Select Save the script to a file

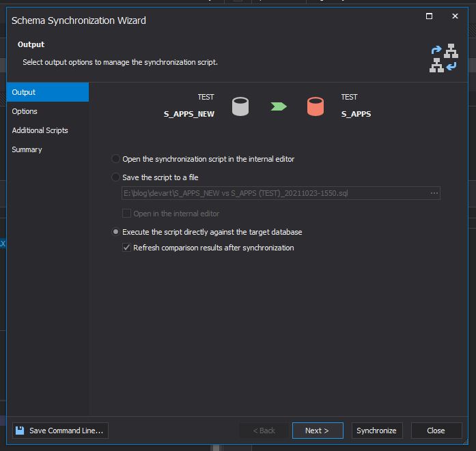[116, 177]
